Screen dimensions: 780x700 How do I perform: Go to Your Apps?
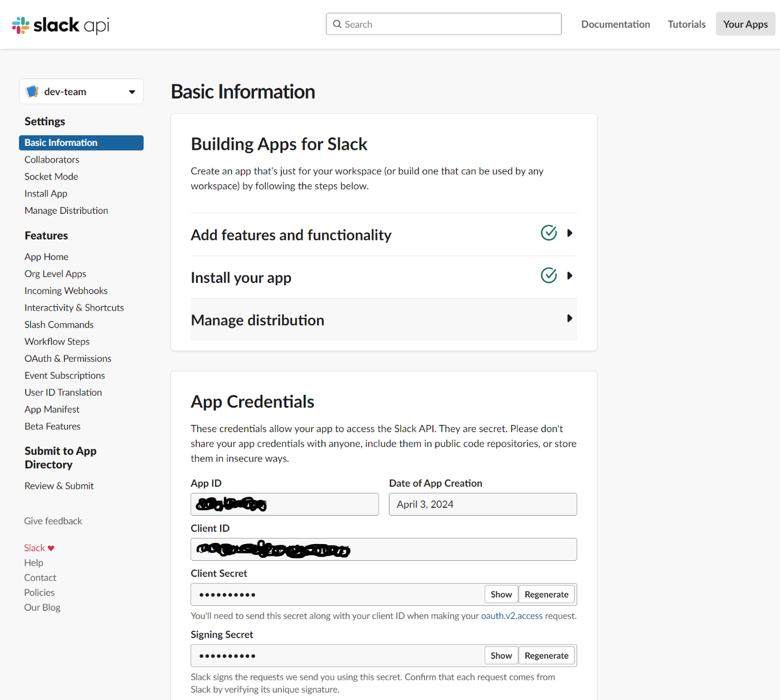click(745, 24)
